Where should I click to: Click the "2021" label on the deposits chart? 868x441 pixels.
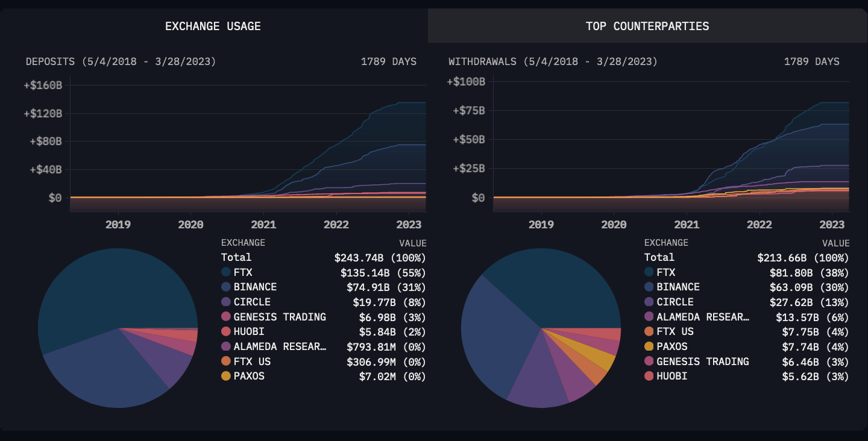[x=263, y=225]
